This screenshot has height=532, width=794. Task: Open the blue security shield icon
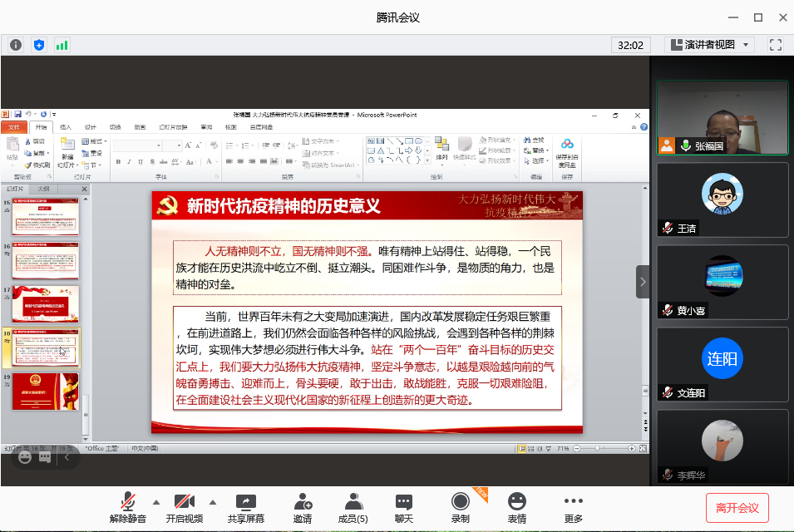point(38,45)
